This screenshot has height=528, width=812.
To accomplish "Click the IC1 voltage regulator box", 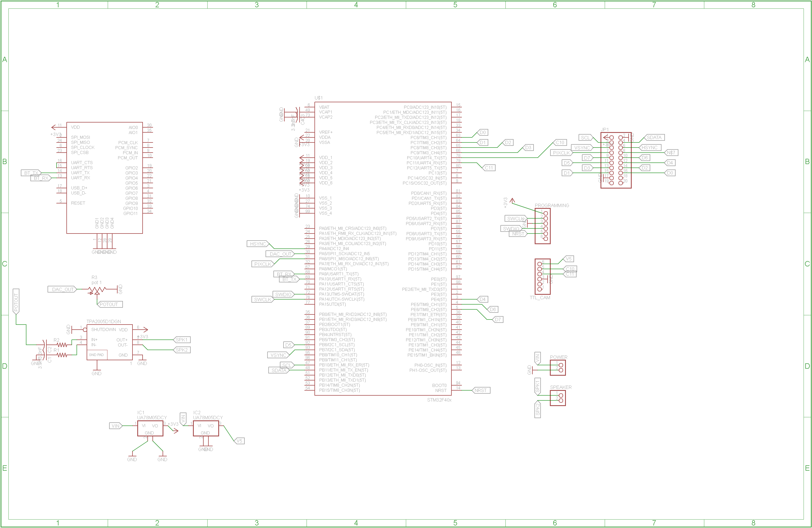I will click(150, 429).
